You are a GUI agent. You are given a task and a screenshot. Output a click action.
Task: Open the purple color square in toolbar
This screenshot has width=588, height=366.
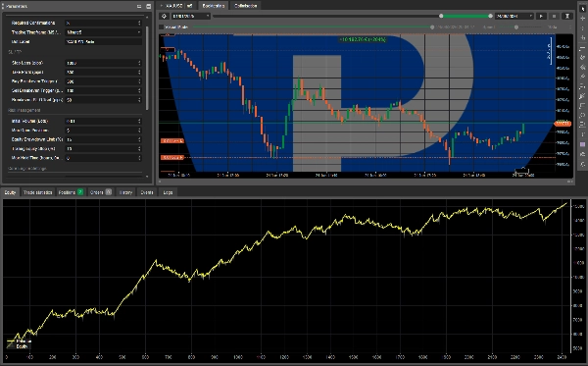pyautogui.click(x=582, y=144)
